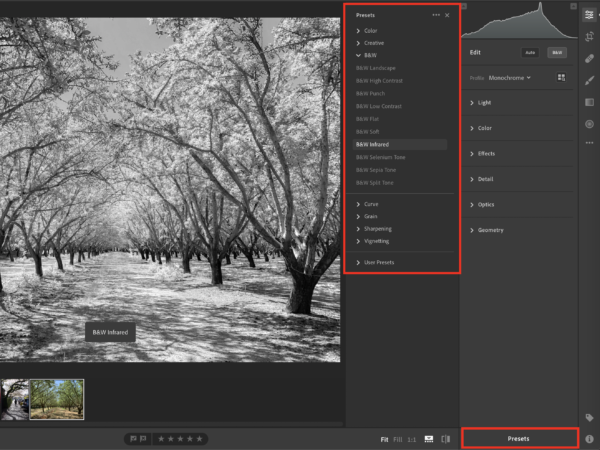Image resolution: width=600 pixels, height=450 pixels.
Task: Set zoom to Fill
Action: [398, 439]
